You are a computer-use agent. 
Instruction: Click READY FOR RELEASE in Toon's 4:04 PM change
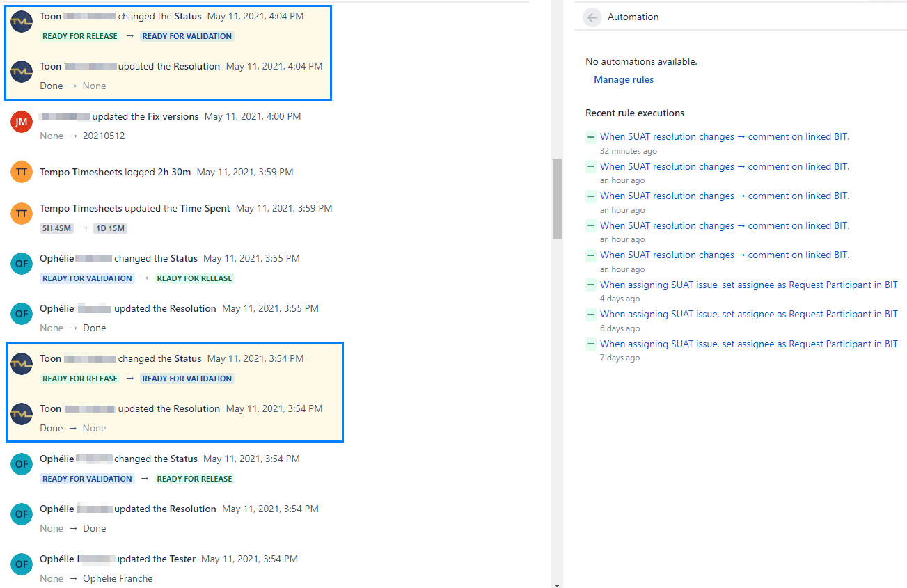click(79, 36)
